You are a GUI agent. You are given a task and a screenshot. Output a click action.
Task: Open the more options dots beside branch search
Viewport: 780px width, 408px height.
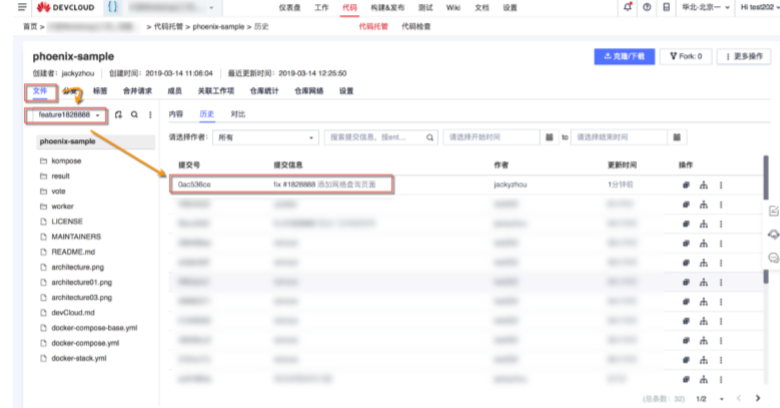click(150, 114)
